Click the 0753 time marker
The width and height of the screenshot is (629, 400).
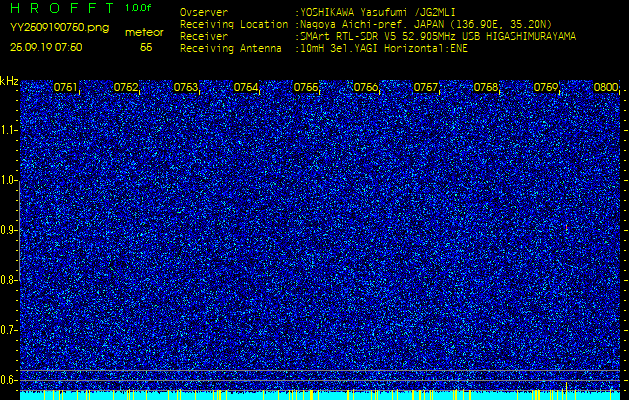[x=186, y=87]
